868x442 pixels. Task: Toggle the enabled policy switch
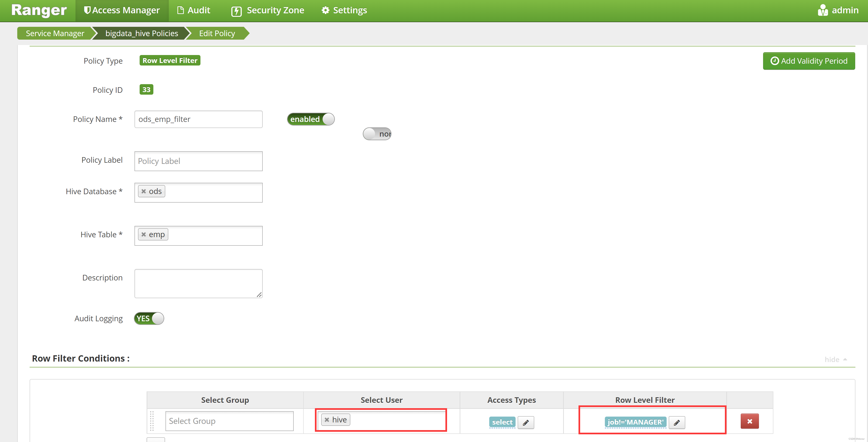(x=310, y=119)
